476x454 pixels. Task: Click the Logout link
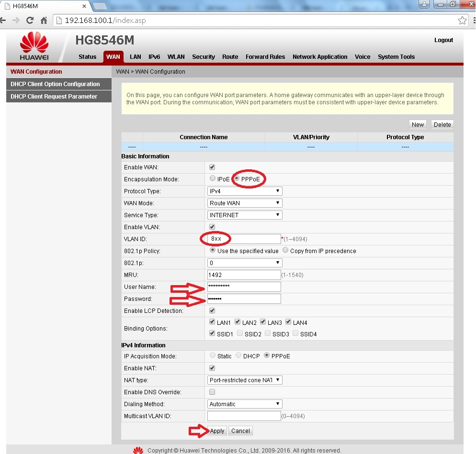click(443, 40)
